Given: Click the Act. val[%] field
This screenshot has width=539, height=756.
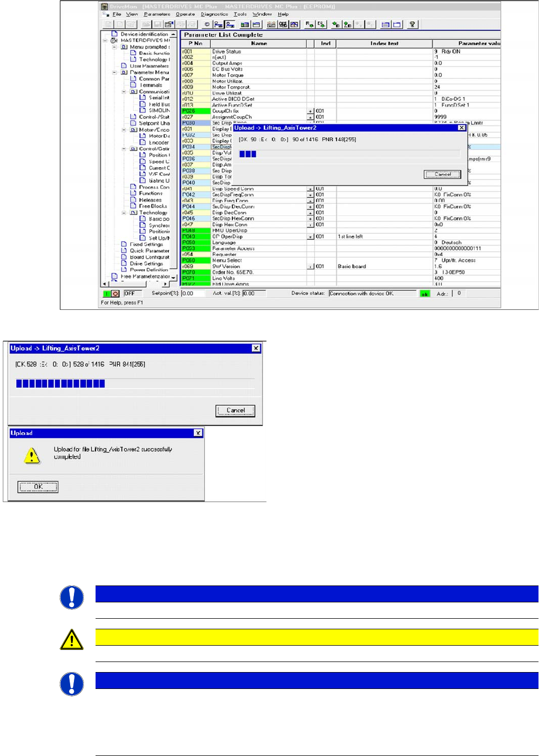Looking at the screenshot, I should click(x=254, y=294).
